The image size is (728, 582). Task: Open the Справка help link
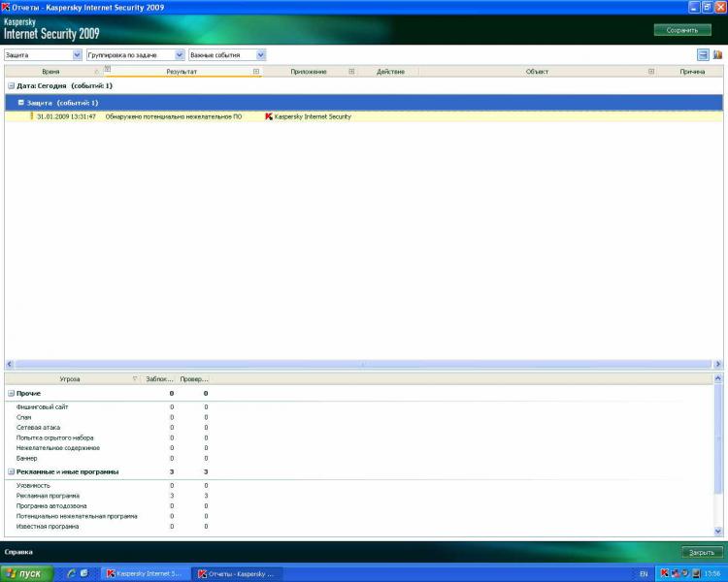18,552
